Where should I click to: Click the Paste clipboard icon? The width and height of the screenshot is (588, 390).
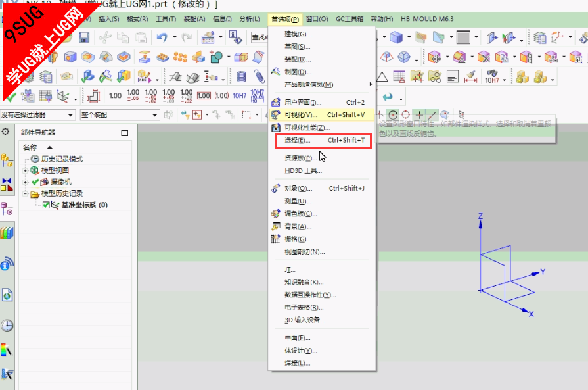point(141,37)
